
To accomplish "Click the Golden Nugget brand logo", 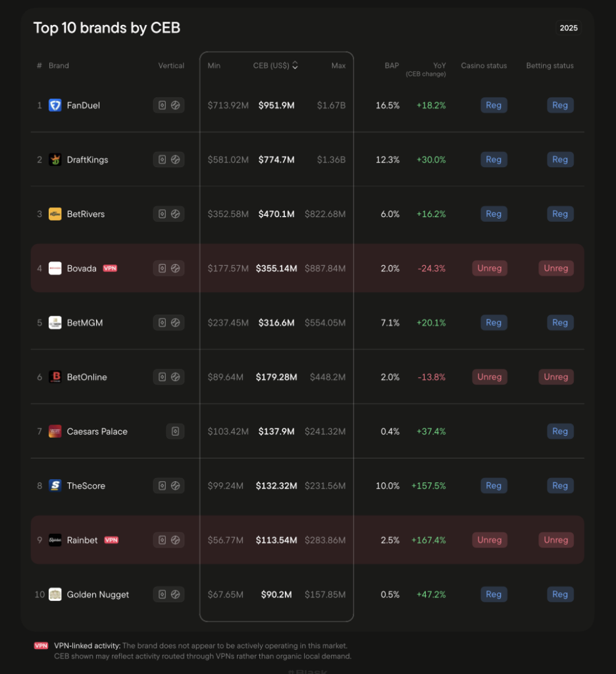I will (55, 594).
